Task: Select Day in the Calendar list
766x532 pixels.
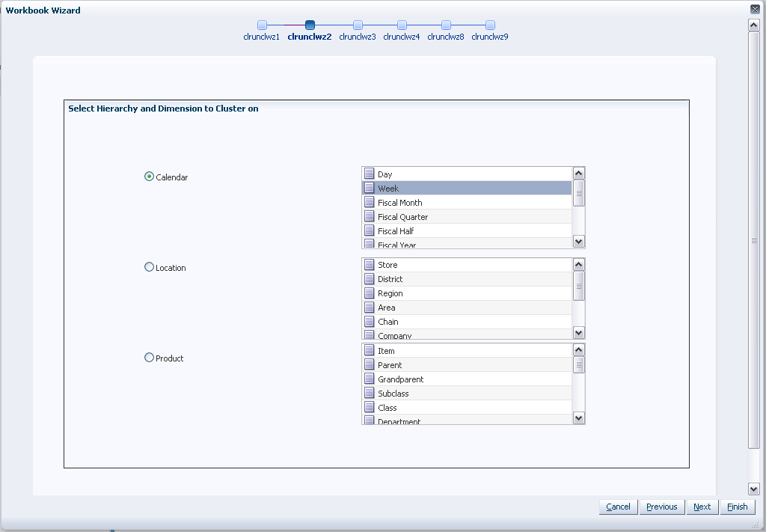Action: tap(467, 174)
